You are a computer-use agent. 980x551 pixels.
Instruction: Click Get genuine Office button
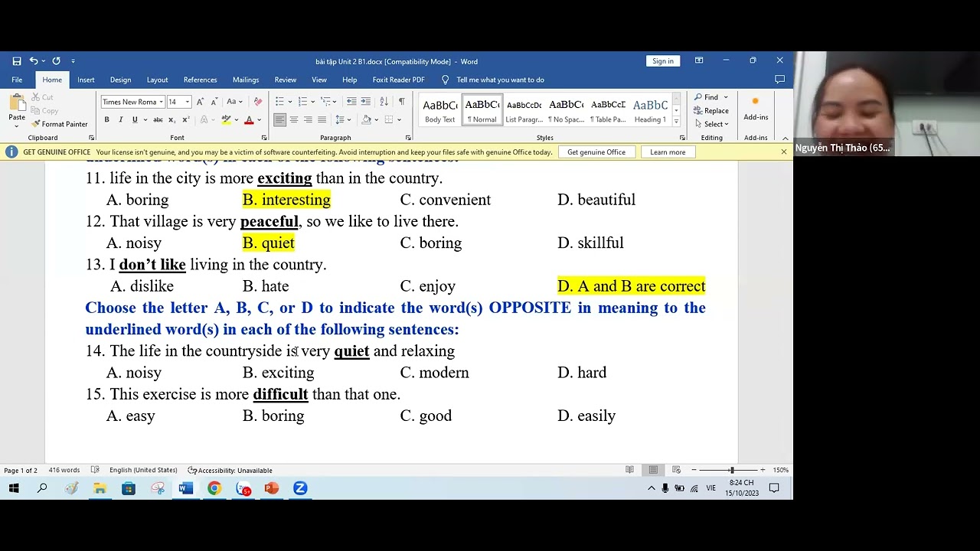(x=596, y=152)
